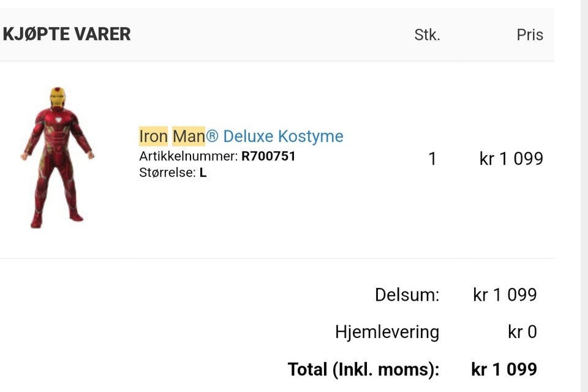Click the Total (Inkl. moms) label
Image resolution: width=588 pixels, height=392 pixels.
click(x=363, y=369)
